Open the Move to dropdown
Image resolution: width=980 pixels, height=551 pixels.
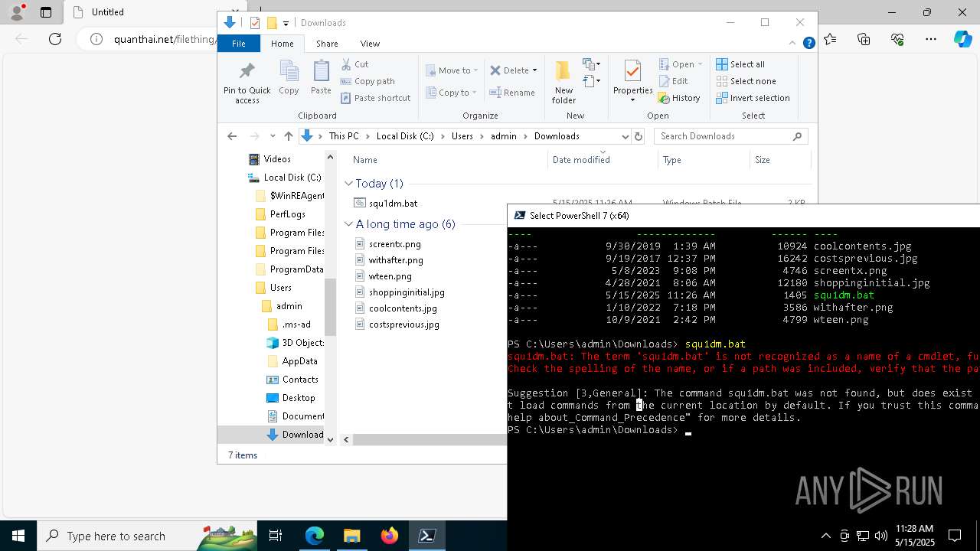pyautogui.click(x=452, y=70)
